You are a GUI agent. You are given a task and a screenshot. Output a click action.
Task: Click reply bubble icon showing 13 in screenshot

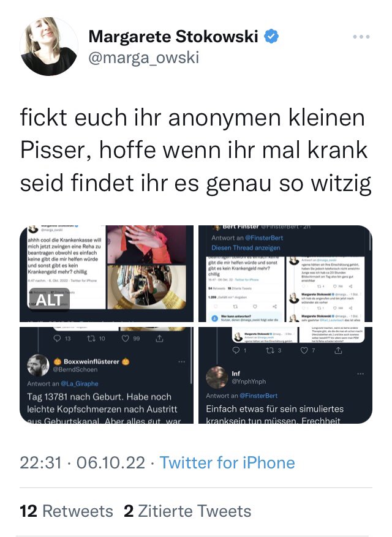(x=57, y=339)
